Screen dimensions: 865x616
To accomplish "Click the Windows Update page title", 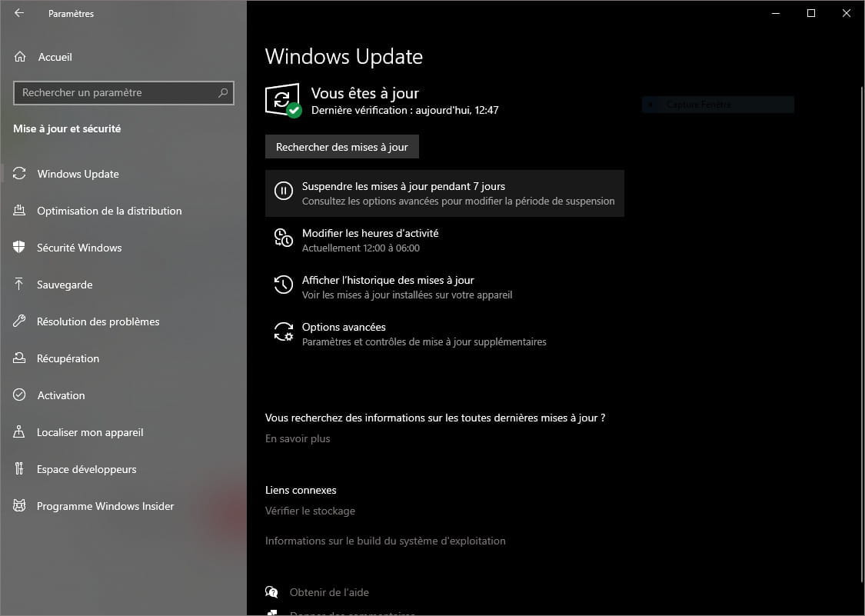I will [x=344, y=57].
